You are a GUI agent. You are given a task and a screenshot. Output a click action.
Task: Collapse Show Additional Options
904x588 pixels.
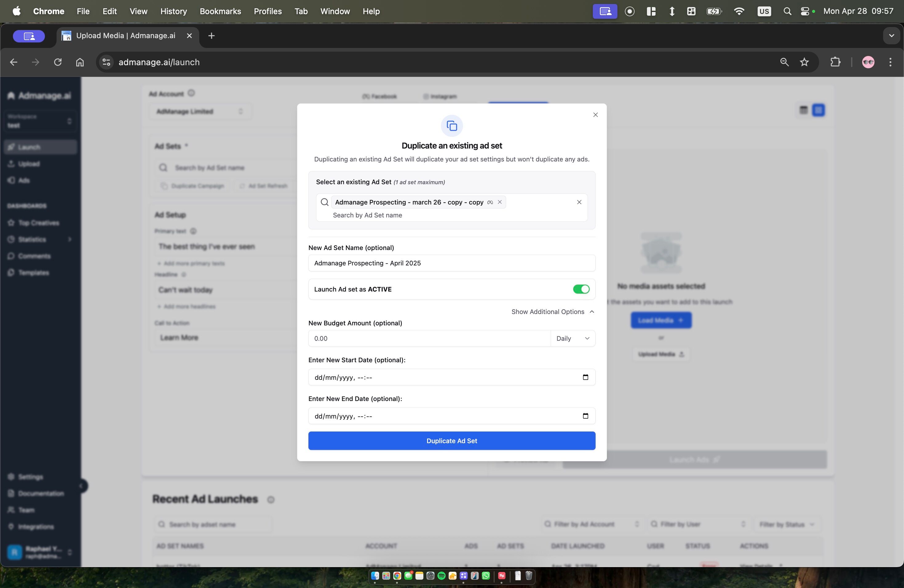552,312
